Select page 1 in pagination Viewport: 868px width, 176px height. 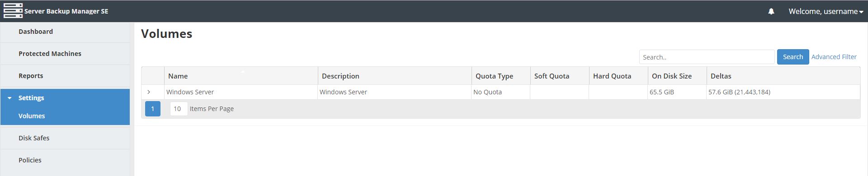click(x=153, y=109)
